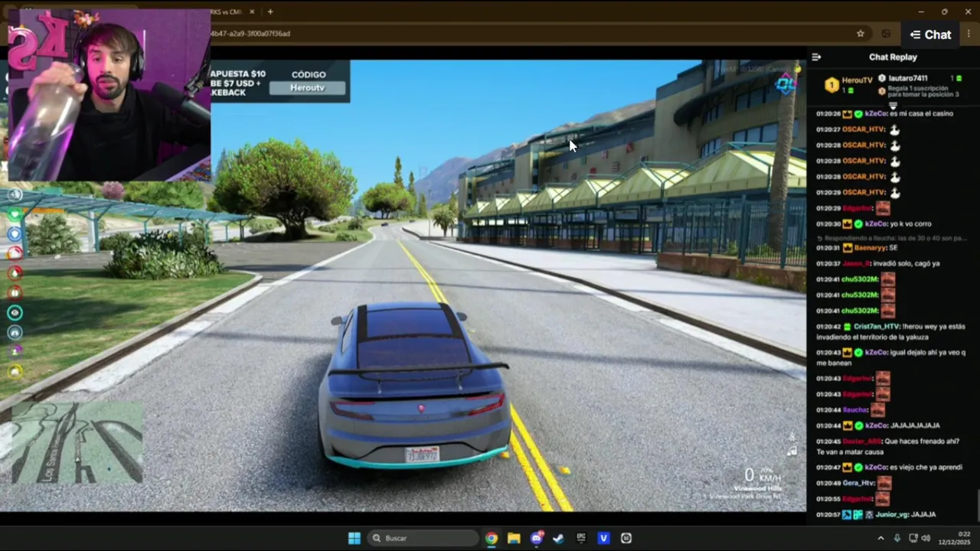This screenshot has width=980, height=551.
Task: Click the eye icon in left game sidebar
Action: pyautogui.click(x=15, y=312)
